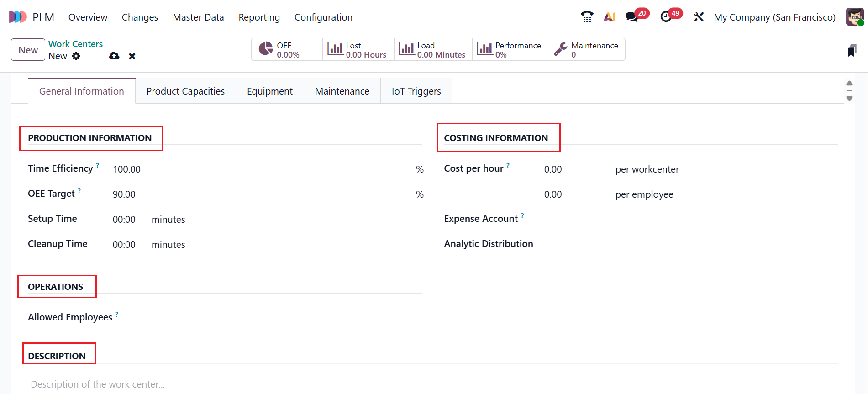Open chat messages with 20 badge
The image size is (868, 394).
(632, 17)
